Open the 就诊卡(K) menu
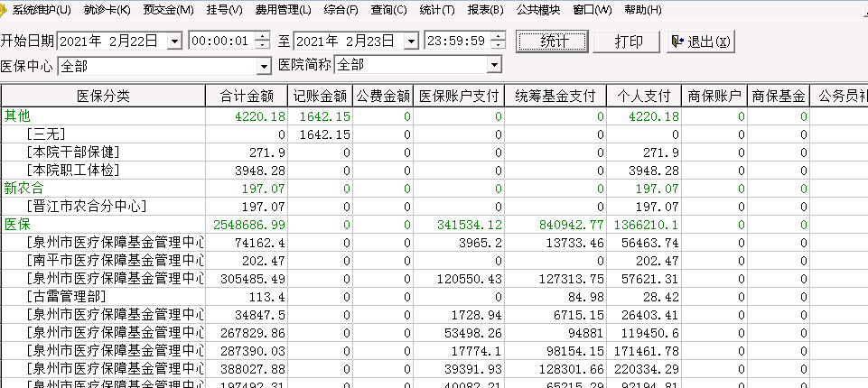Viewport: 868px width, 388px height. 107,10
